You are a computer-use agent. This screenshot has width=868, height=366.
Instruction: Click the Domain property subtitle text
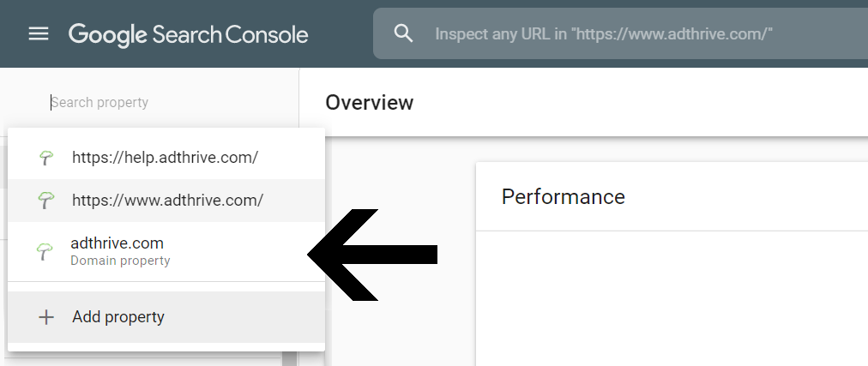[x=120, y=261]
